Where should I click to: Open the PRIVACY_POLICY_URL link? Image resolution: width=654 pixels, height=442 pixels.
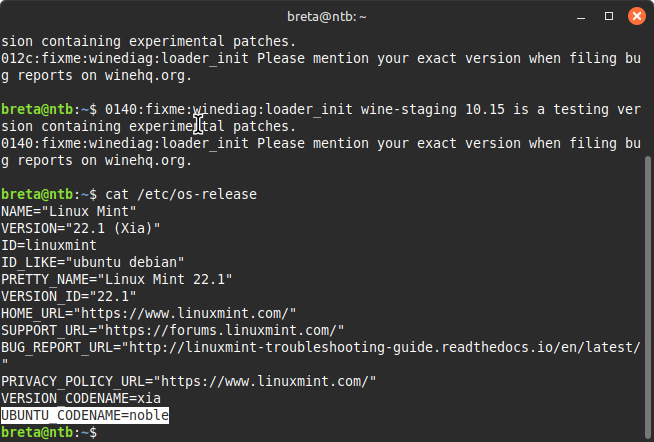pyautogui.click(x=270, y=381)
